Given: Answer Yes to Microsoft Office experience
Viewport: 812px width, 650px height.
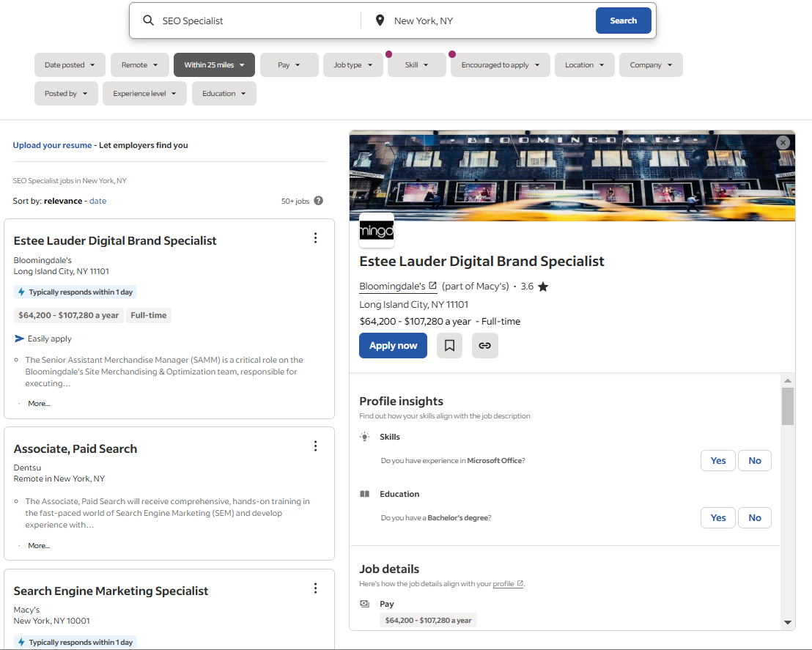Looking at the screenshot, I should (x=717, y=460).
